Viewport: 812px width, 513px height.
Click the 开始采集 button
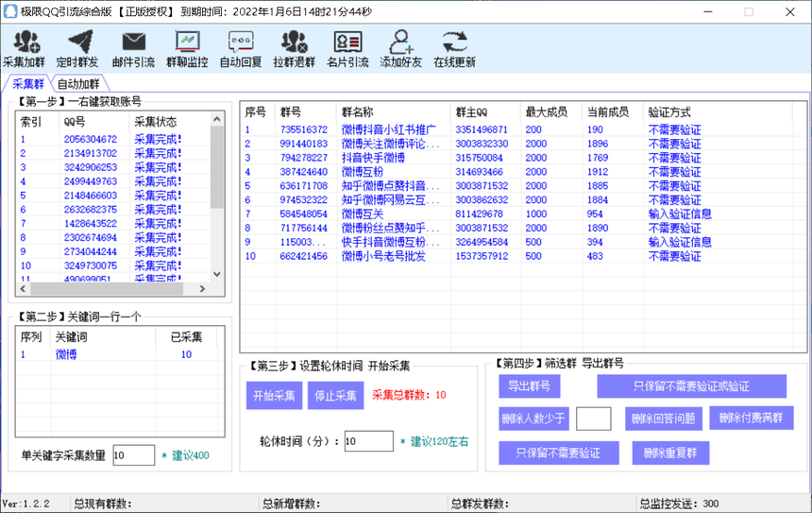[x=274, y=395]
